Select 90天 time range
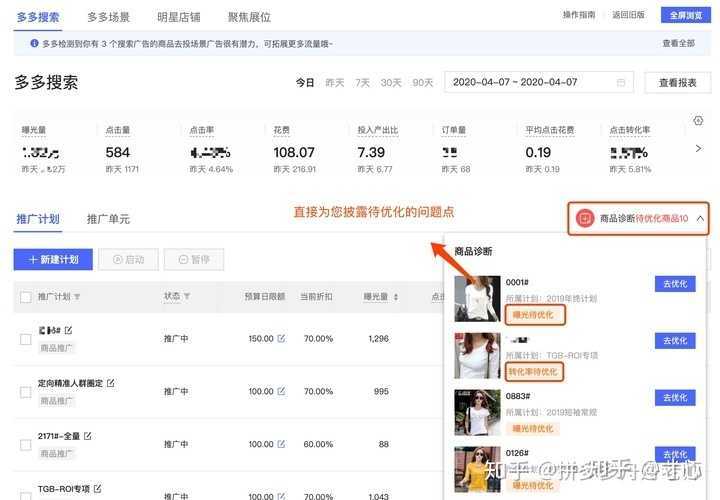Viewport: 720px width, 500px height. click(422, 83)
